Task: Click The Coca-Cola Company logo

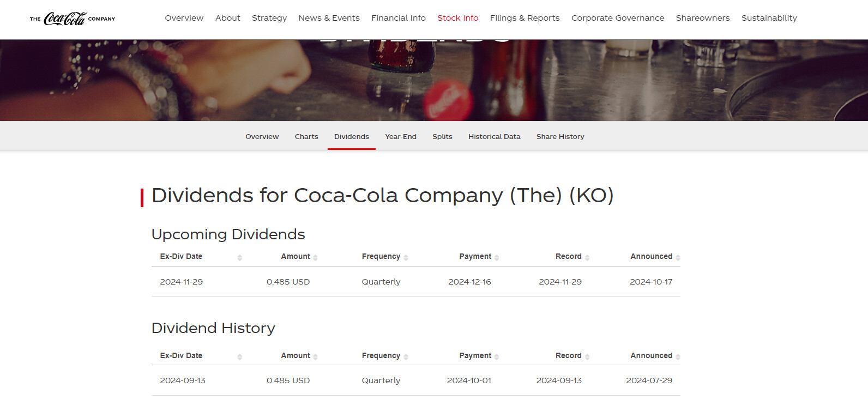Action: click(x=73, y=19)
